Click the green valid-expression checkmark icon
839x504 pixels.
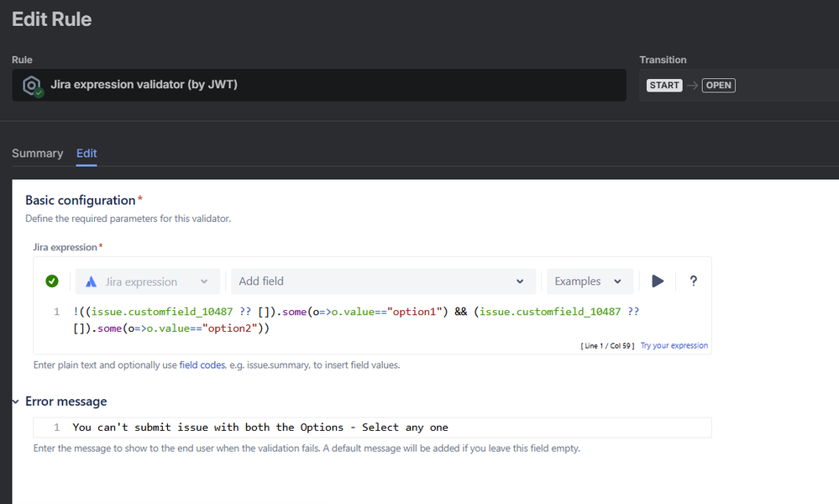(52, 281)
